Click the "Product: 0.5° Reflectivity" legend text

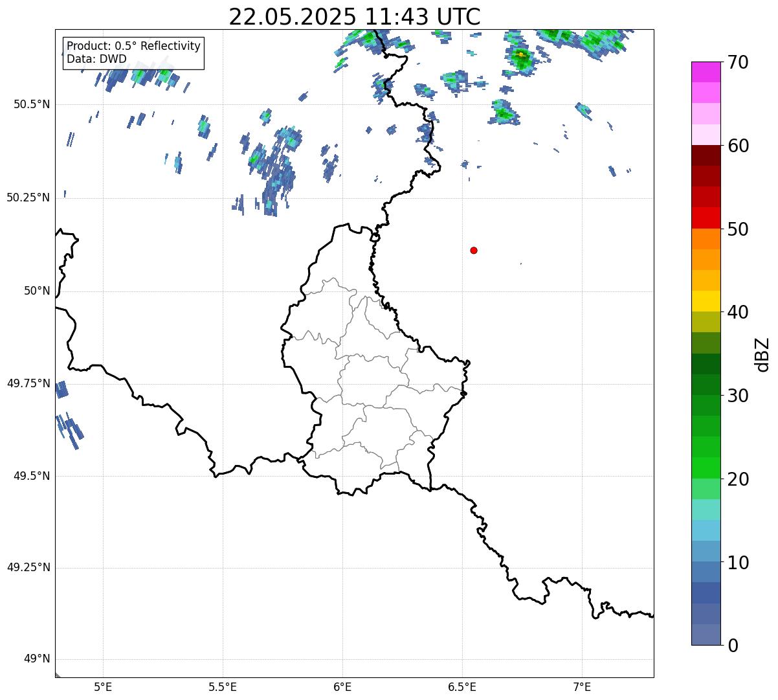pos(133,47)
